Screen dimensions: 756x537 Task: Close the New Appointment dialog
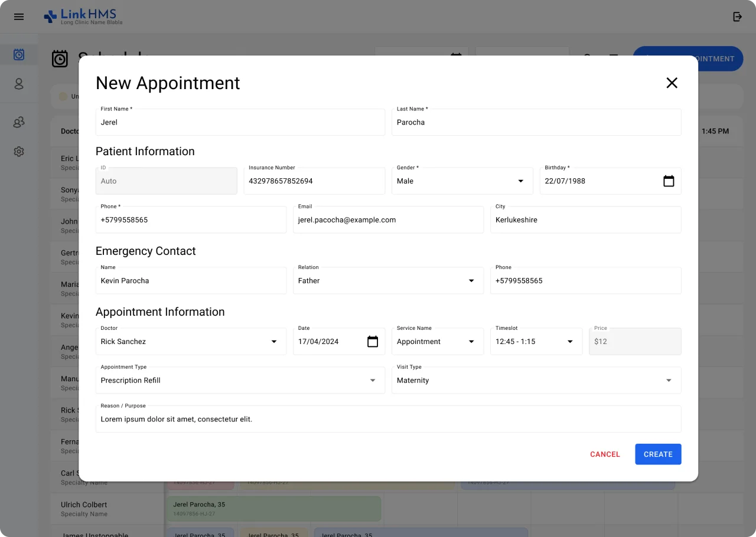point(672,83)
